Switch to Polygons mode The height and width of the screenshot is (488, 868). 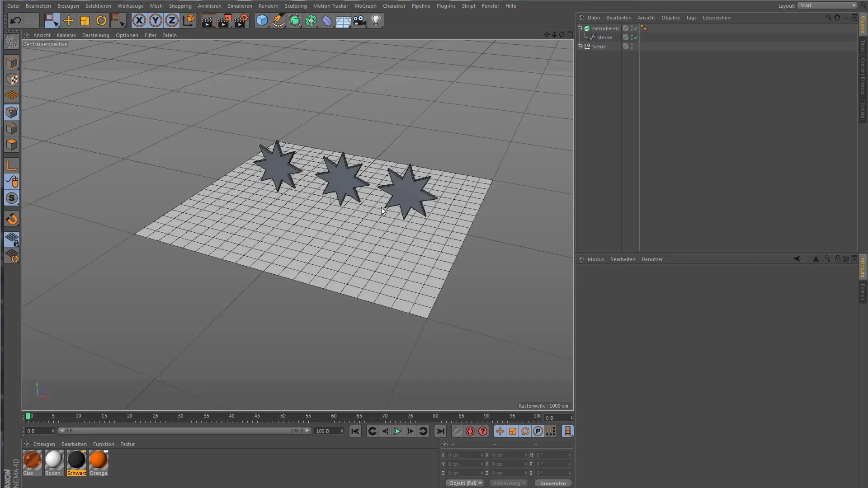[12, 145]
